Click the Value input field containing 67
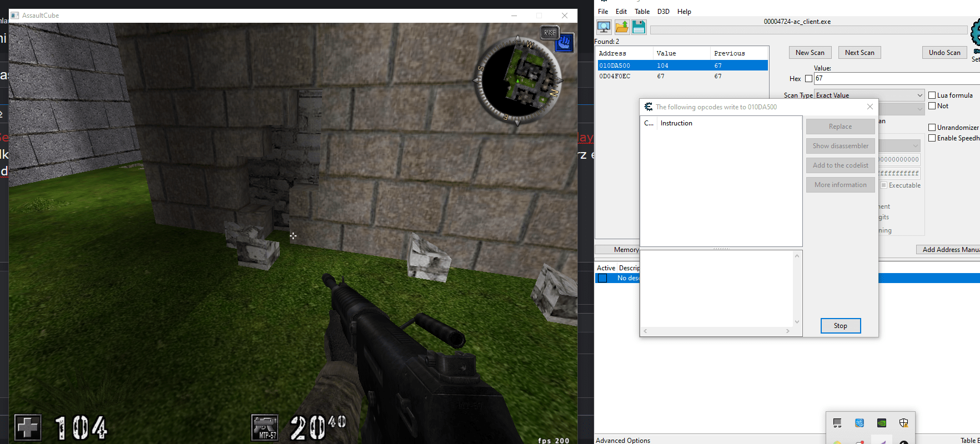The height and width of the screenshot is (444, 980). [897, 79]
